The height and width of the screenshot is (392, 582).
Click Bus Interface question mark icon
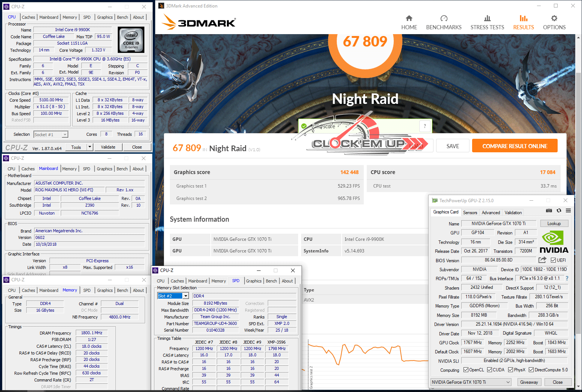567,278
